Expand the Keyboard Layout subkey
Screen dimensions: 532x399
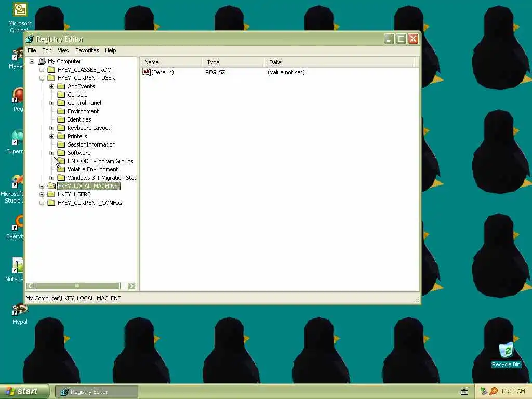click(51, 128)
